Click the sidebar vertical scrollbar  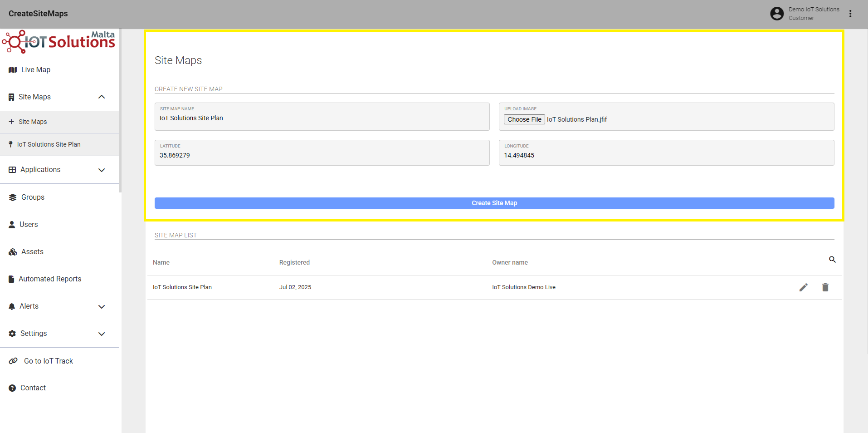coord(120,111)
